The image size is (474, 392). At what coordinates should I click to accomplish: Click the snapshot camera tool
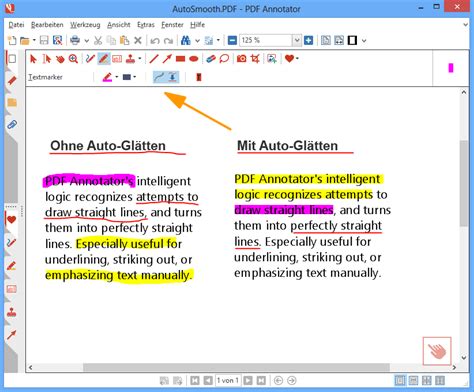point(242,59)
